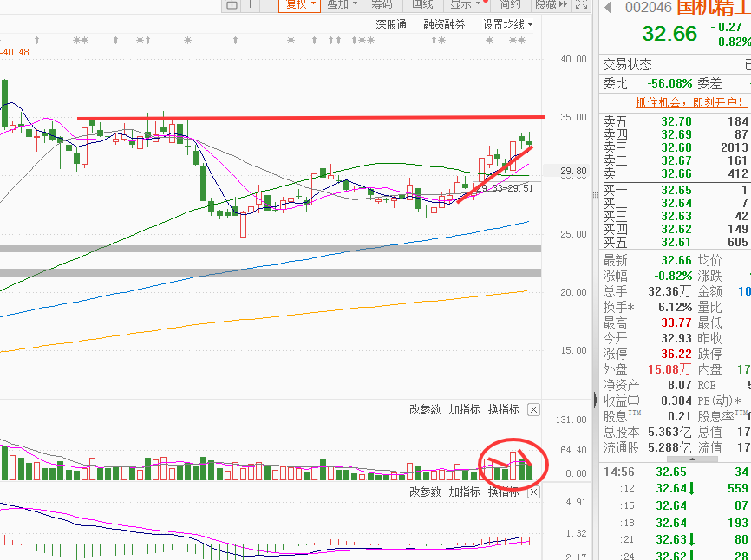Open the 设置均线 moving-average dropdown
Screen dimensions: 751x560
pos(507,24)
